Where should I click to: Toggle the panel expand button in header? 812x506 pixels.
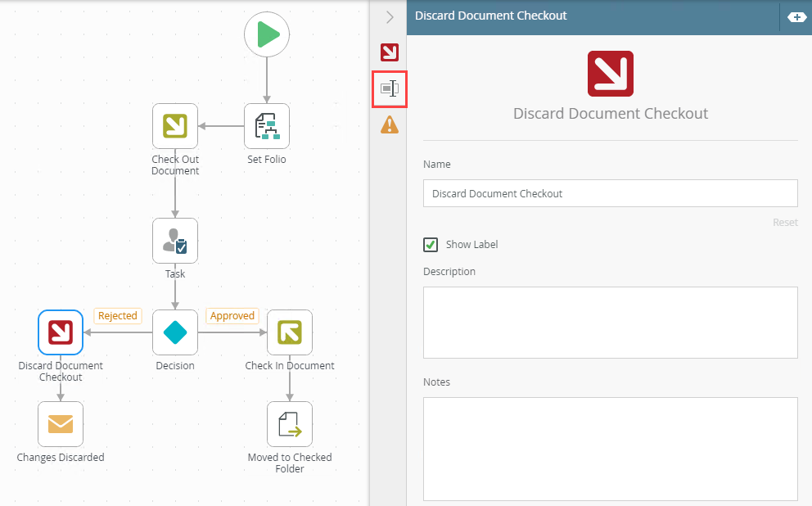point(795,16)
